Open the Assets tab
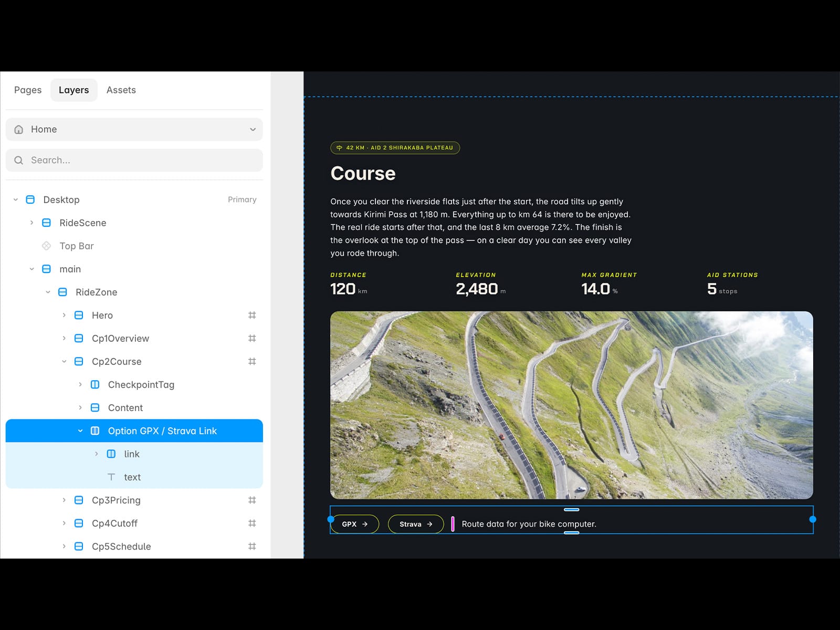The height and width of the screenshot is (630, 840). coord(121,90)
